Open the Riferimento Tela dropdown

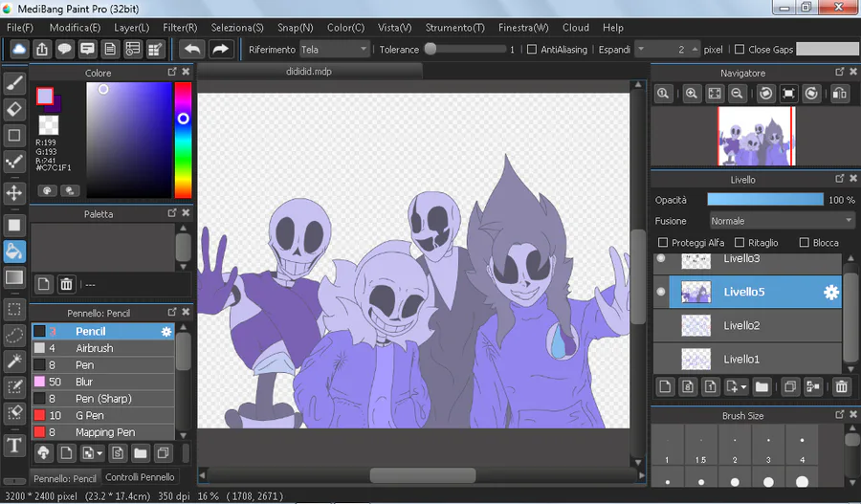coord(335,50)
